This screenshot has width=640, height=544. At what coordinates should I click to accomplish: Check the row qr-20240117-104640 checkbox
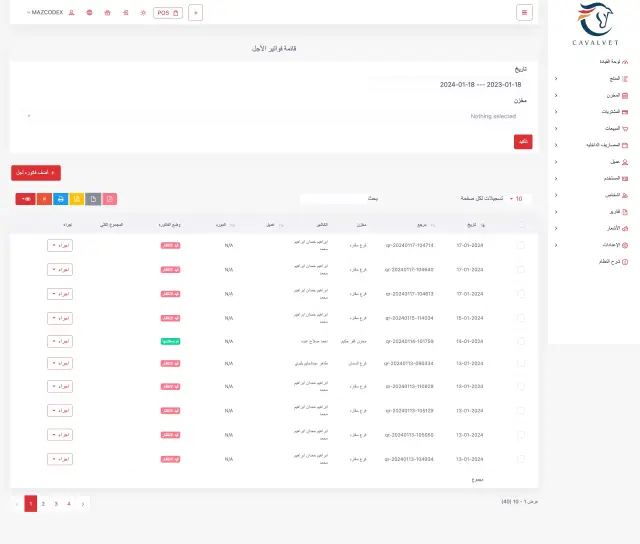tap(521, 270)
